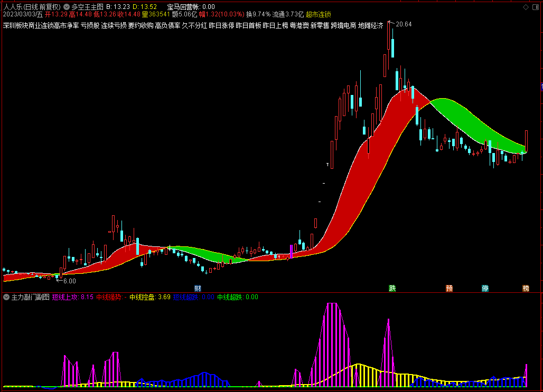Click the turnover rate 换9.74%
The height and width of the screenshot is (392, 543).
tap(258, 15)
